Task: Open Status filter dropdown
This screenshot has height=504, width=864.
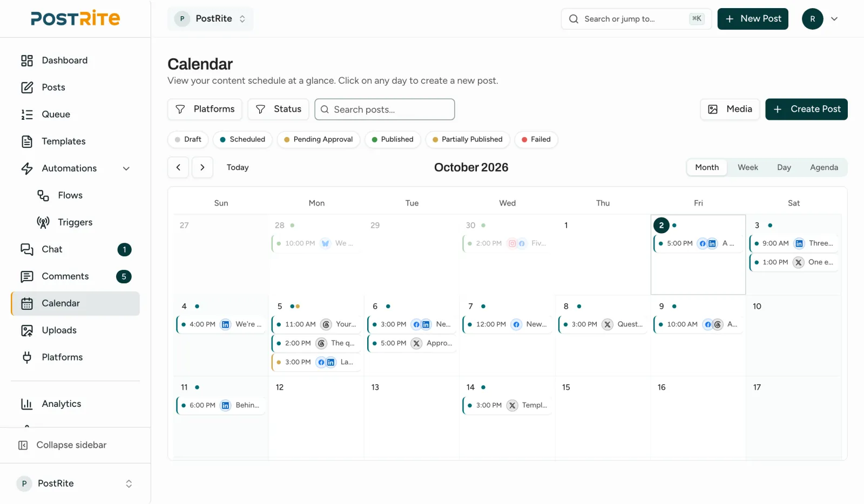Action: pyautogui.click(x=278, y=109)
